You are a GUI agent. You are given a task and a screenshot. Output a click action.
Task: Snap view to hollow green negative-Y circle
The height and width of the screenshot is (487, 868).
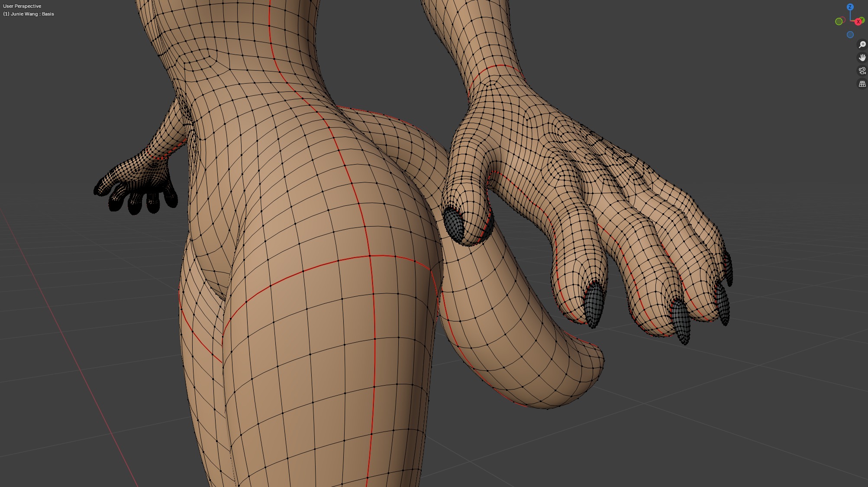(839, 22)
